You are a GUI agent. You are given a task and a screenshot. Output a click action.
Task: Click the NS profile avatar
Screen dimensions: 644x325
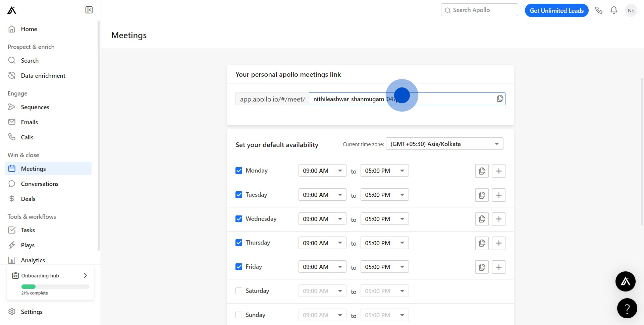click(x=631, y=10)
